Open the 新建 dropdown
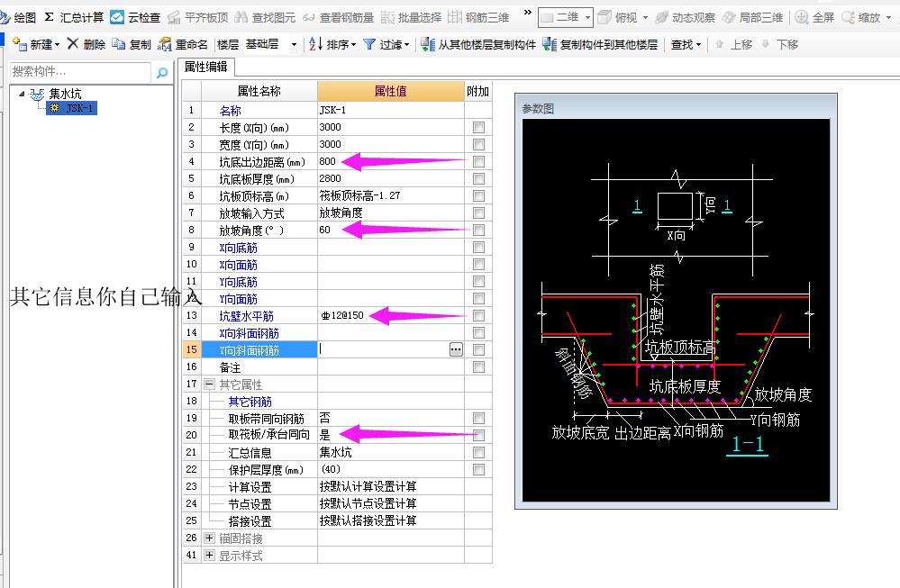Viewport: 900px width, 588px height. (58, 45)
